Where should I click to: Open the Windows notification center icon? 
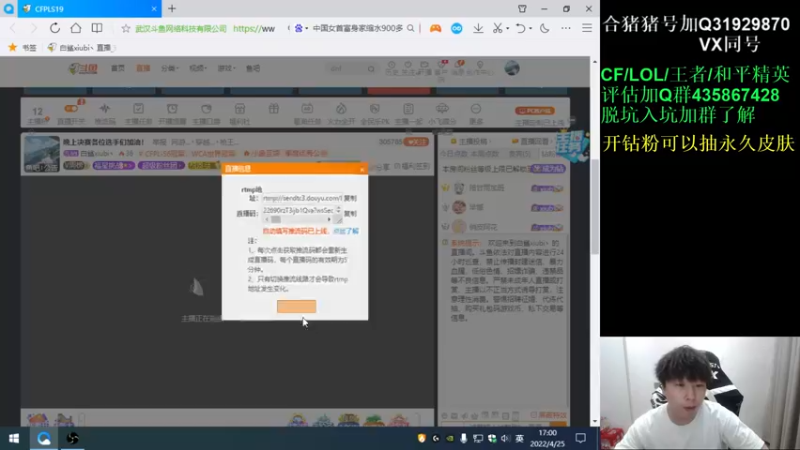pos(581,438)
